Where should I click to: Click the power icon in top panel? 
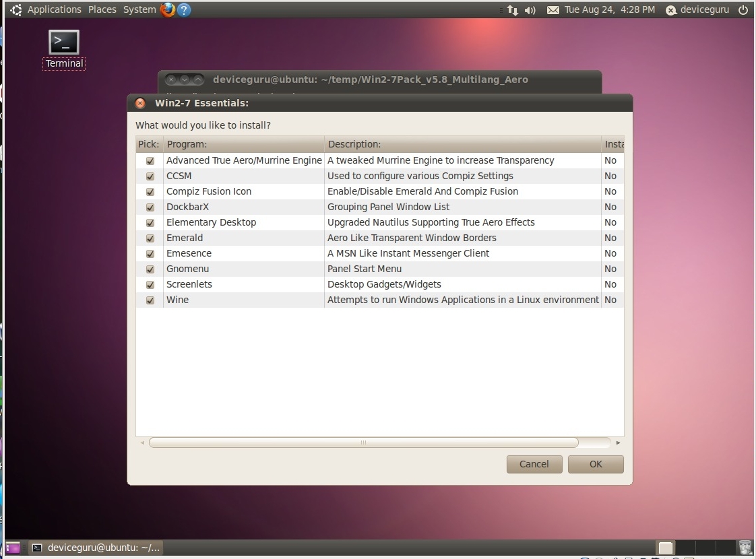(743, 10)
